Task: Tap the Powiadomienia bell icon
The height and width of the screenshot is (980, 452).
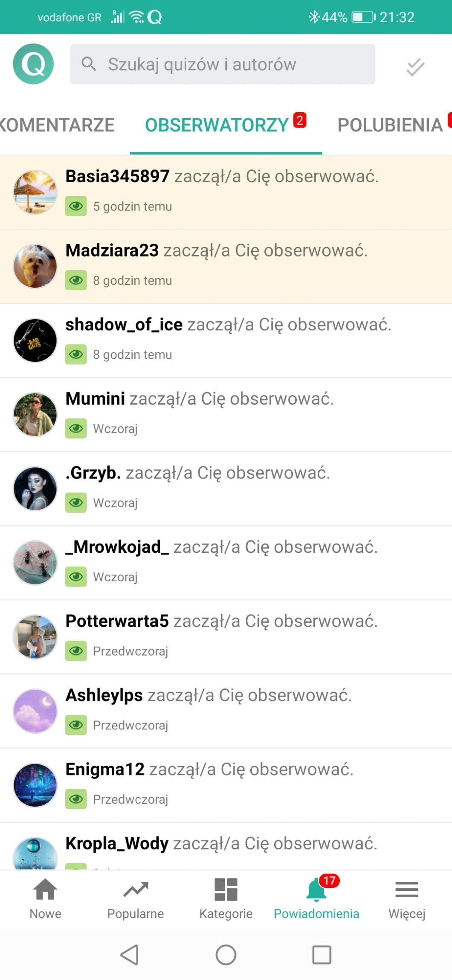Action: point(316,890)
